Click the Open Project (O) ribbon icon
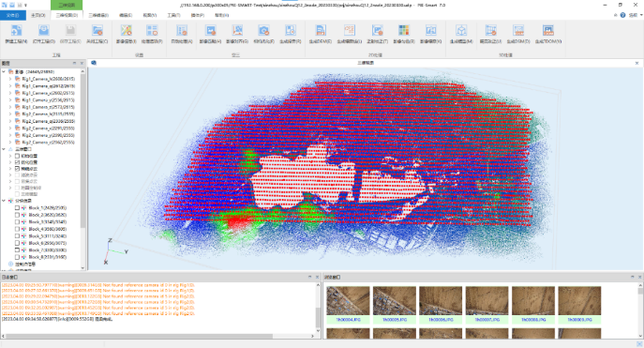The image size is (644, 348). [x=43, y=30]
